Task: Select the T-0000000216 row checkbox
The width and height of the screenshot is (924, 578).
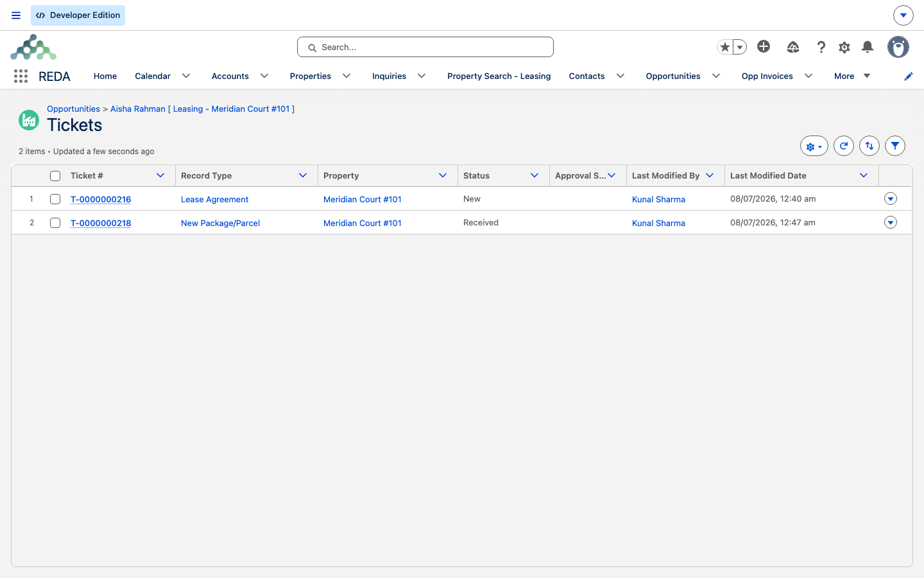Action: (55, 199)
